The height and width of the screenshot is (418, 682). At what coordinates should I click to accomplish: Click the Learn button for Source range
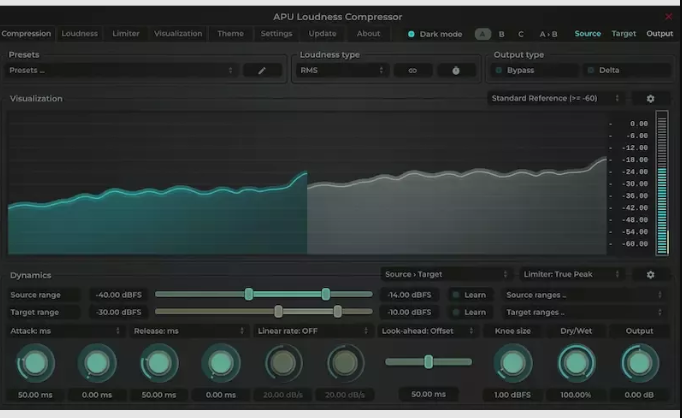click(469, 295)
